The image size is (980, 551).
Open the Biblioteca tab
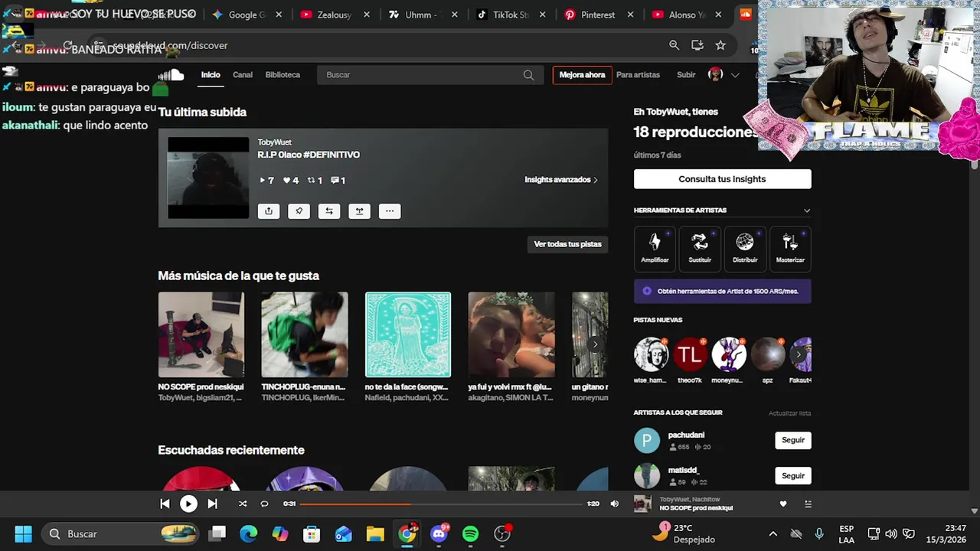pos(283,75)
